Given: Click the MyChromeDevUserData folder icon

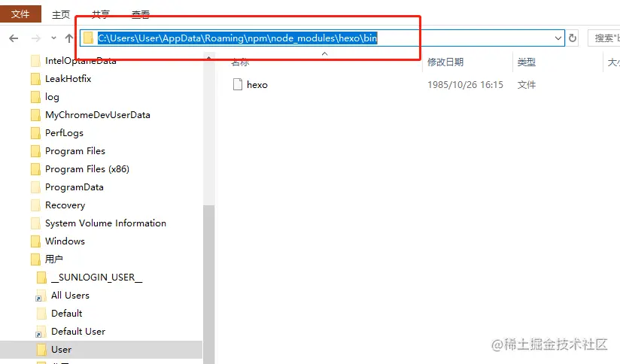Looking at the screenshot, I should [x=35, y=115].
